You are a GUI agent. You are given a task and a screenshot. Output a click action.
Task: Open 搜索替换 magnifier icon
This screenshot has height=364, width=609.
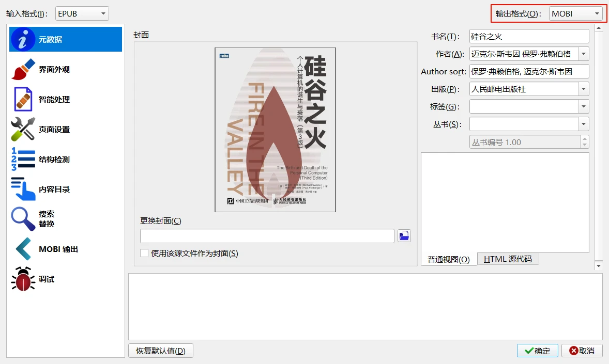pyautogui.click(x=23, y=219)
